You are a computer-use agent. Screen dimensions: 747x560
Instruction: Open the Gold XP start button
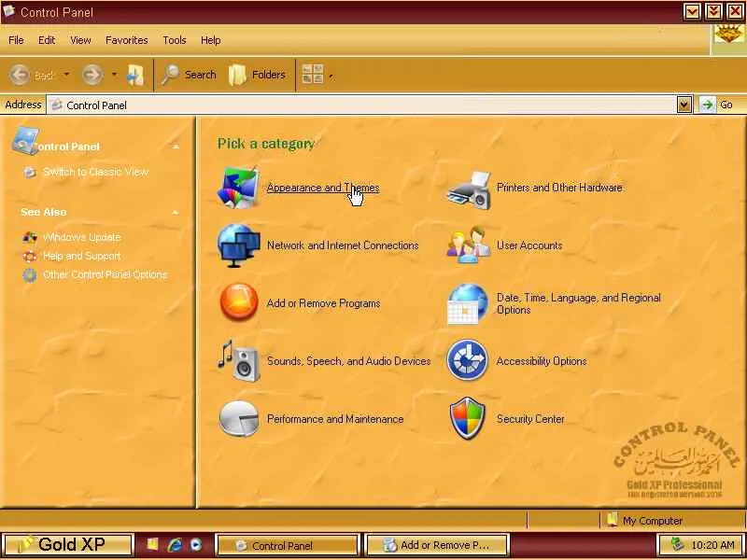67,544
